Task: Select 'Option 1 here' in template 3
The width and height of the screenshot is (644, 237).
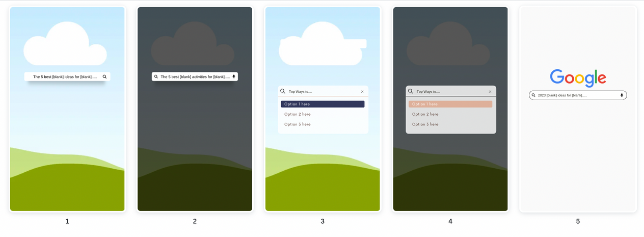Action: [x=323, y=104]
